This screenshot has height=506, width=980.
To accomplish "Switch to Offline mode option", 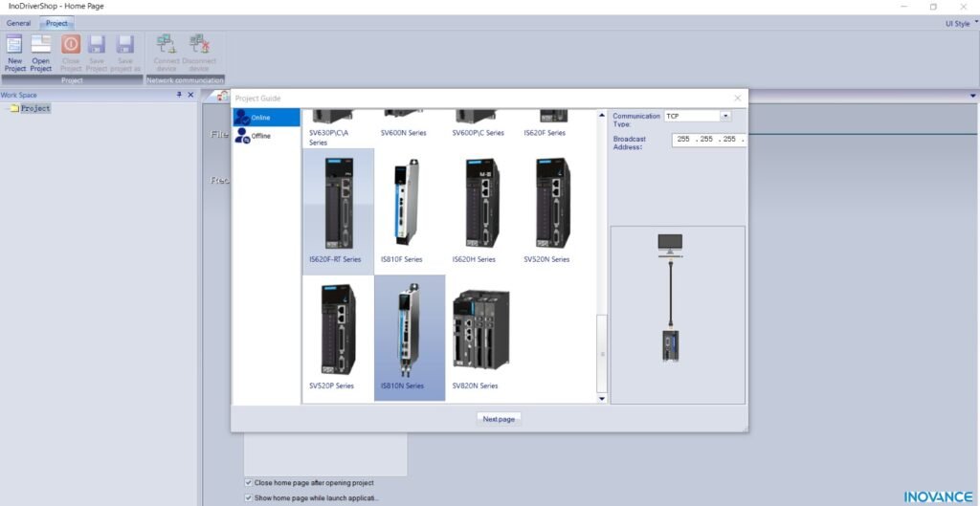I will [260, 136].
